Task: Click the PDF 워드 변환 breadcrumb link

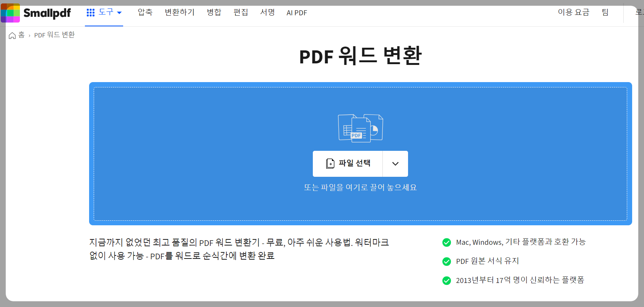Action: 54,35
